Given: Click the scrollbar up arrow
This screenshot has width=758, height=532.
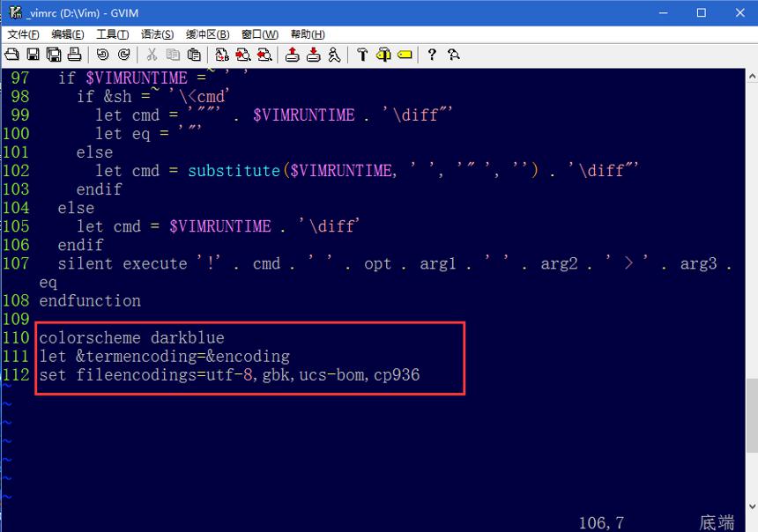Looking at the screenshot, I should point(752,77).
